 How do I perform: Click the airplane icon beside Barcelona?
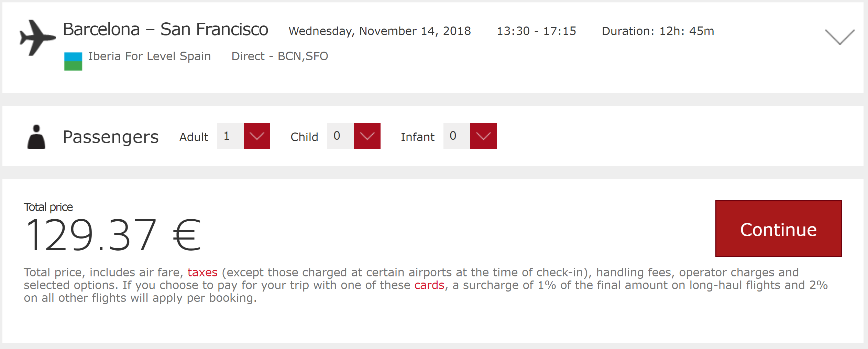click(x=37, y=38)
